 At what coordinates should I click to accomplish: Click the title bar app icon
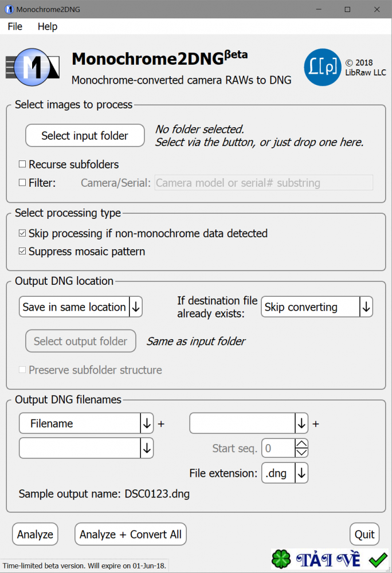pos(8,9)
